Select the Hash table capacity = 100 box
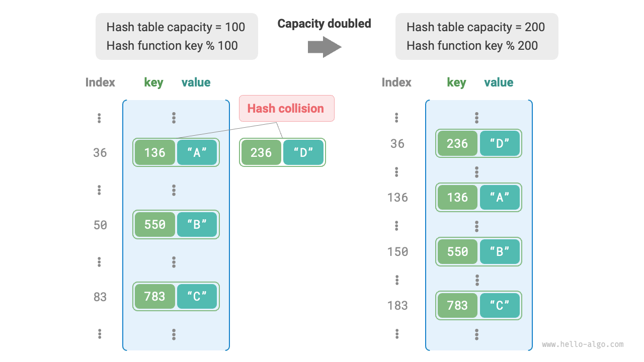 (177, 36)
